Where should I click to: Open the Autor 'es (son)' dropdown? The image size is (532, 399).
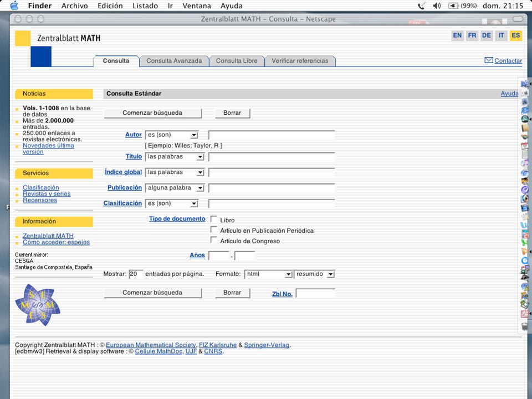click(172, 135)
